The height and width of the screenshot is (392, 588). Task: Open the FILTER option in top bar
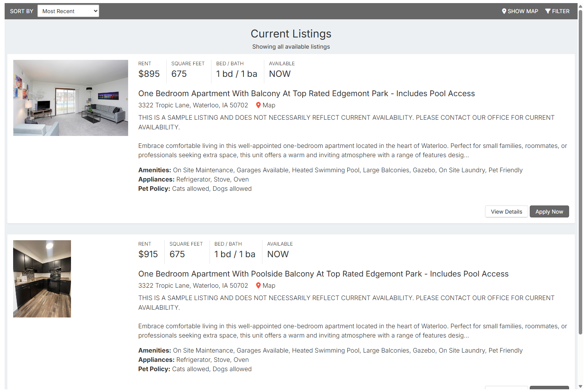point(557,11)
